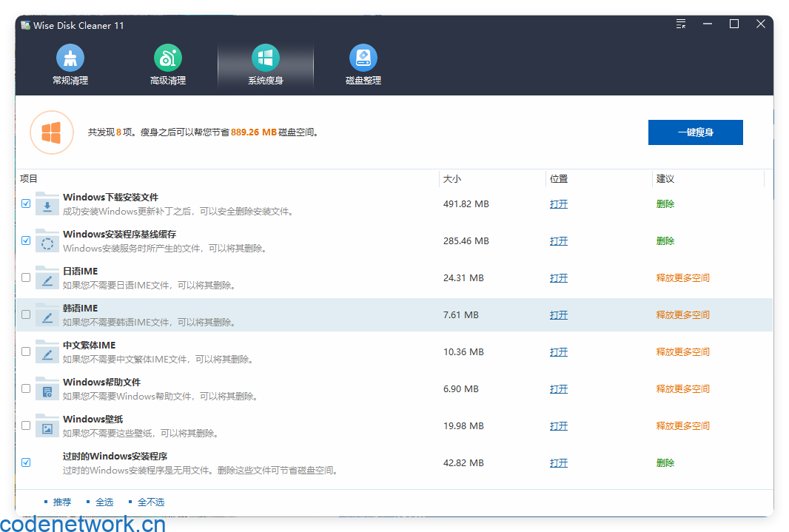Open the 磁盘整理 disk icon
Screen dimensions: 789x532
pos(363,58)
